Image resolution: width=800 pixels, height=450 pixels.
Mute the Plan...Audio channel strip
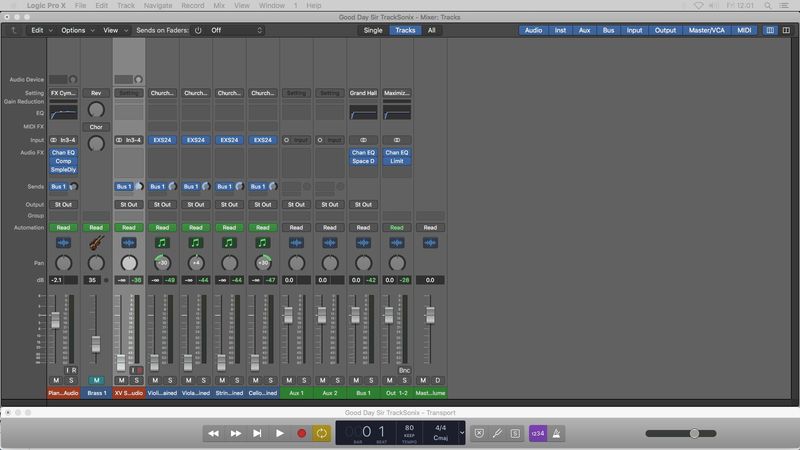tap(56, 380)
